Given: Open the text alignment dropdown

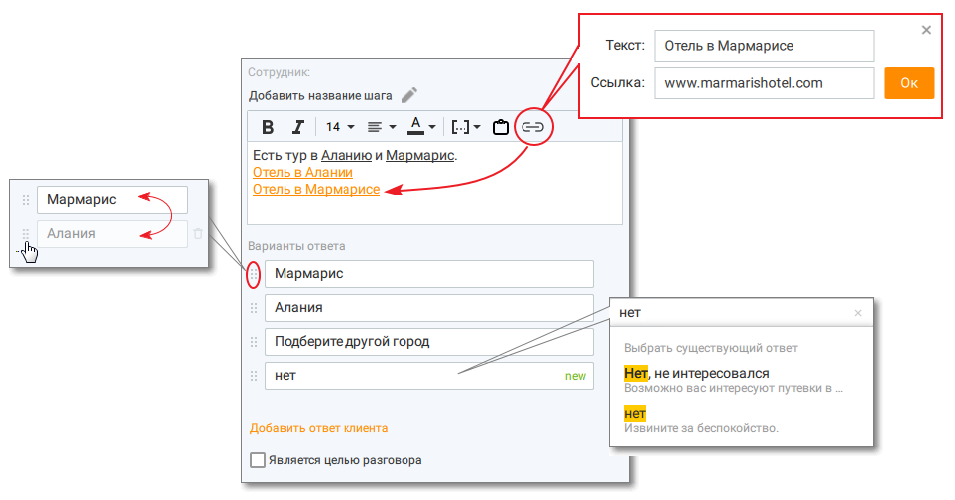Looking at the screenshot, I should (382, 127).
